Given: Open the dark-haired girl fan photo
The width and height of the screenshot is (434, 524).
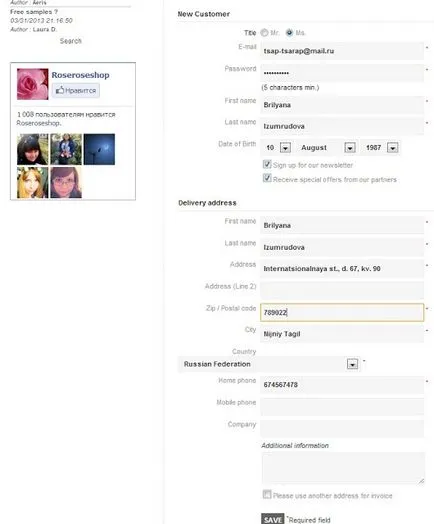Looking at the screenshot, I should 33,149.
